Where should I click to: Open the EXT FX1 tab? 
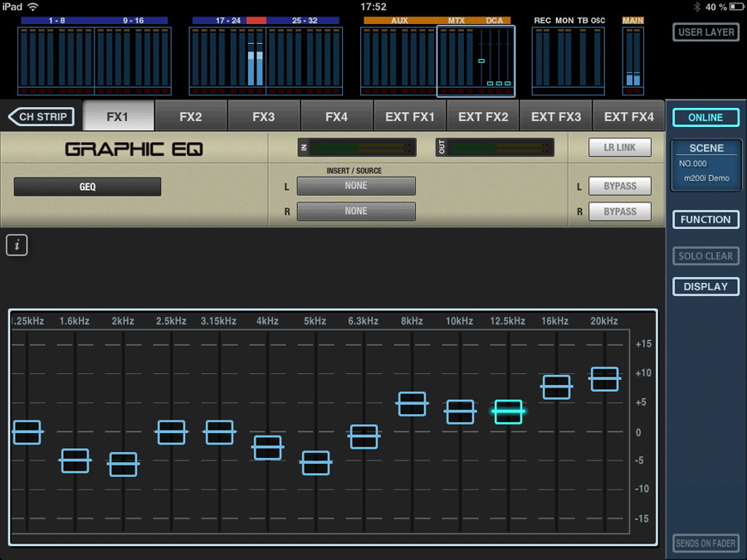click(x=410, y=117)
